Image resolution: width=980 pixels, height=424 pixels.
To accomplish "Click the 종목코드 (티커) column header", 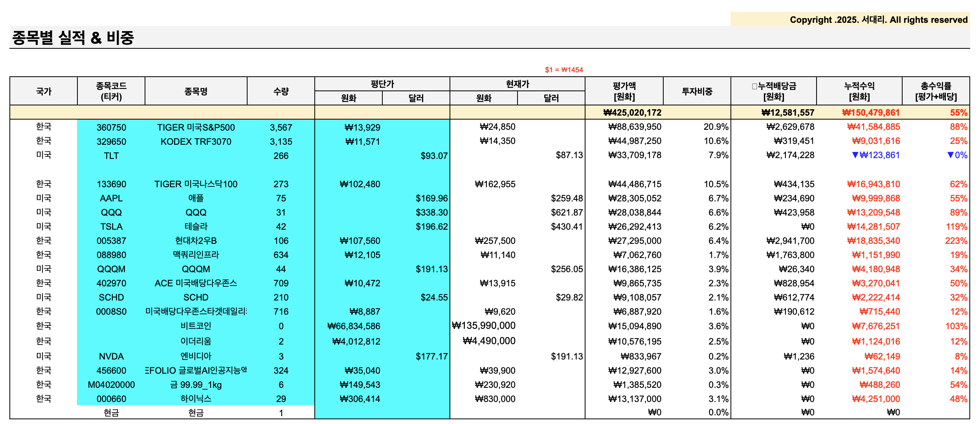I will (x=111, y=91).
